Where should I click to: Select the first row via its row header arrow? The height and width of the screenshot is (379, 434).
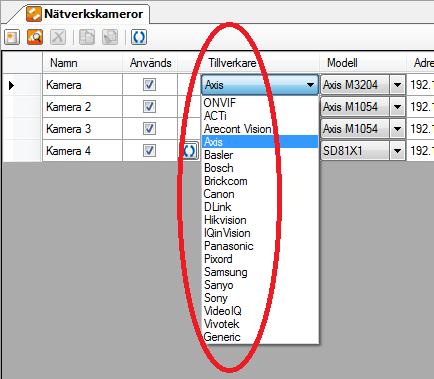coord(22,85)
